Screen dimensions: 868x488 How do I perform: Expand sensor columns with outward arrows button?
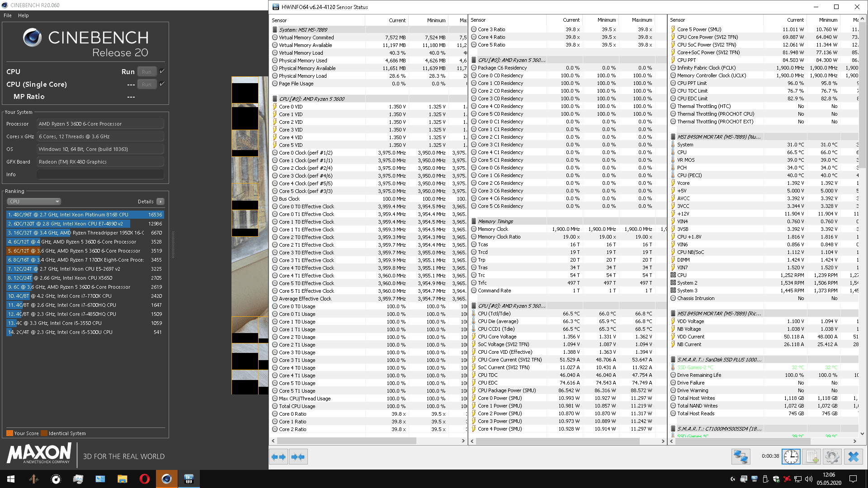[279, 457]
